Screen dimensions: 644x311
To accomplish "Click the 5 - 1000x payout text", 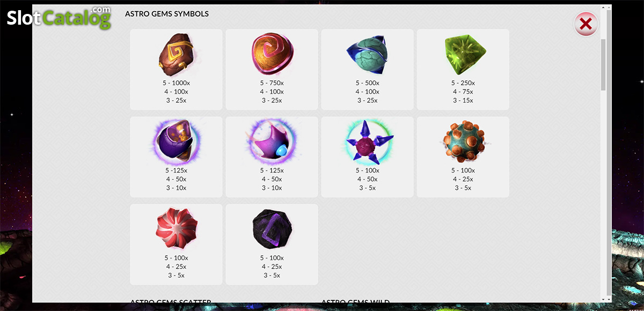I will [x=176, y=83].
